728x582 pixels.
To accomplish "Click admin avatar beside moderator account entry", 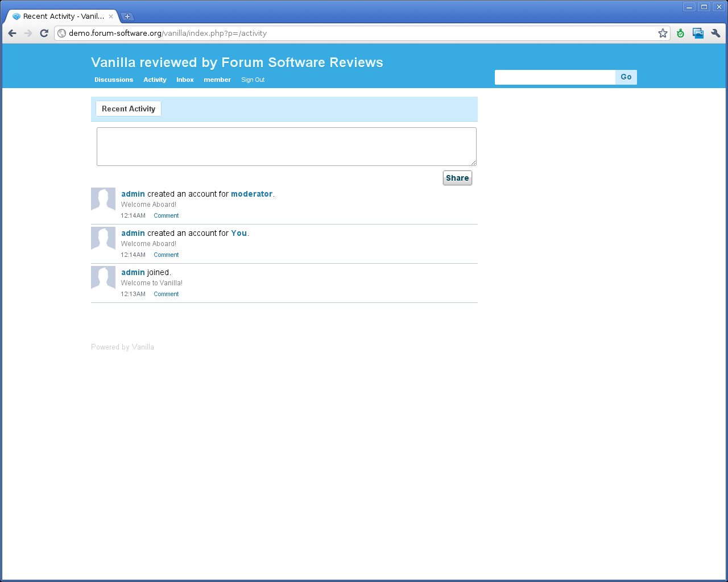I will [103, 199].
